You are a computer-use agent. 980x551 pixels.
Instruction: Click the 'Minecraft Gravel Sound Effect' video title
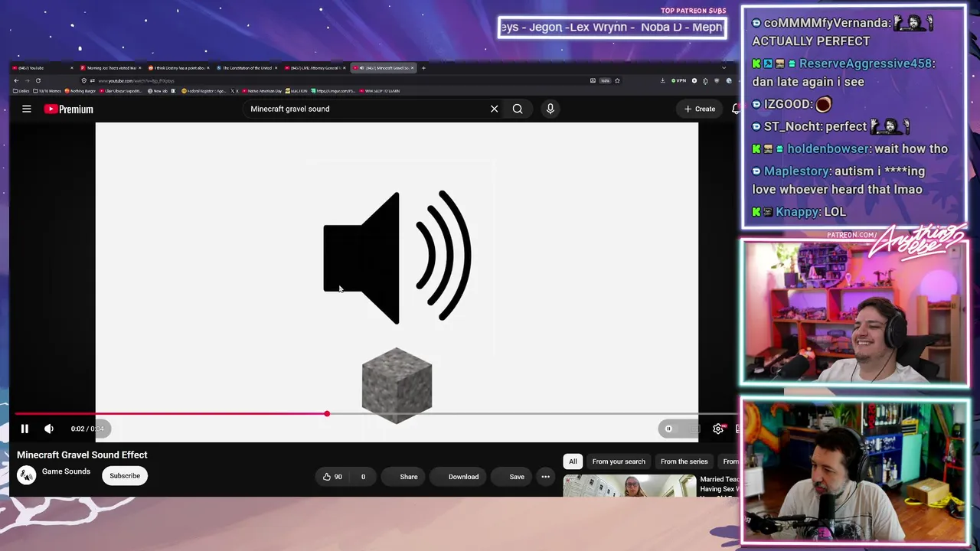[x=82, y=455]
